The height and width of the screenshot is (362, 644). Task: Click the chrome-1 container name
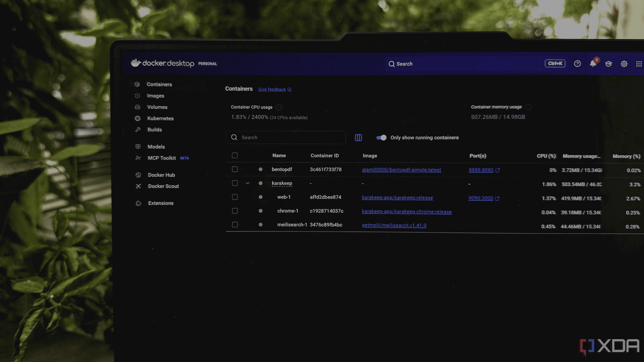[288, 211]
